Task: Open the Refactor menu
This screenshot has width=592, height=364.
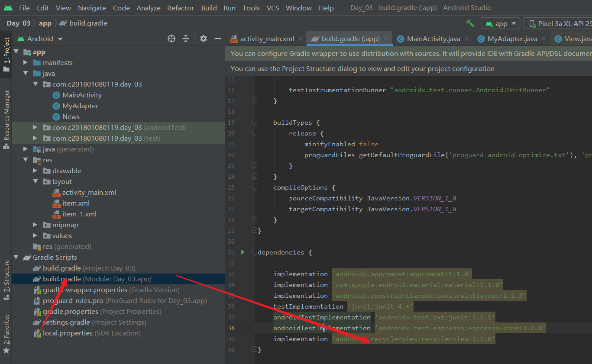Action: 181,8
